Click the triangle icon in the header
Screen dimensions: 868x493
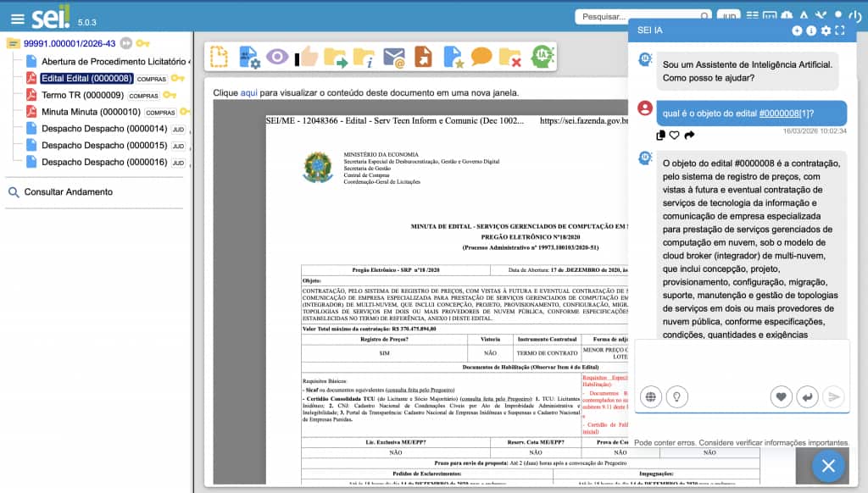[804, 15]
